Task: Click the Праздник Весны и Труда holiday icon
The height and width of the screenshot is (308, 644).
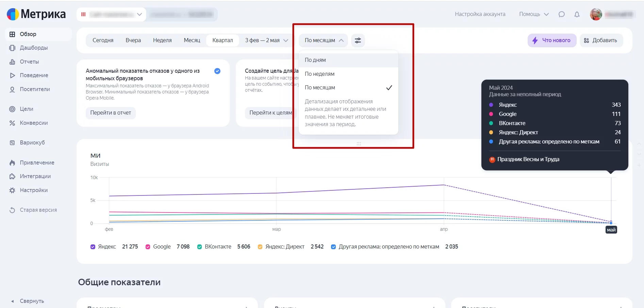Action: (x=492, y=159)
